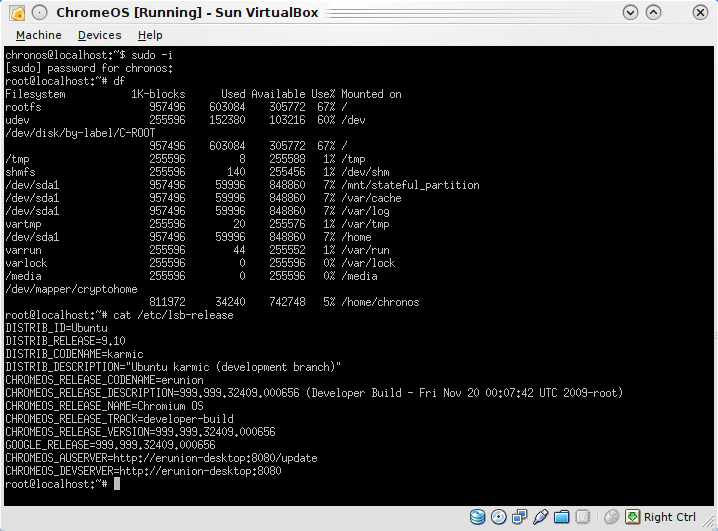Click the round sticky button in the title bar
This screenshot has height=531, width=718.
pos(40,13)
